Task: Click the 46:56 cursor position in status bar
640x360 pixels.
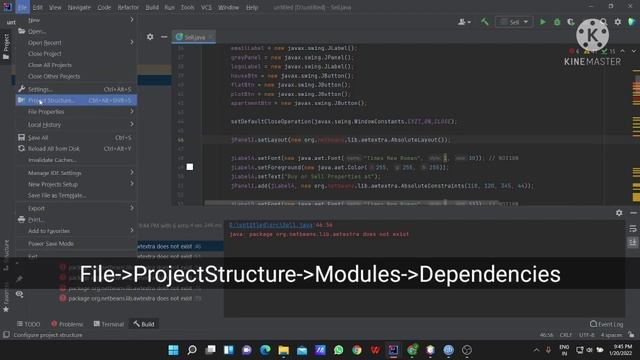Action: click(547, 335)
